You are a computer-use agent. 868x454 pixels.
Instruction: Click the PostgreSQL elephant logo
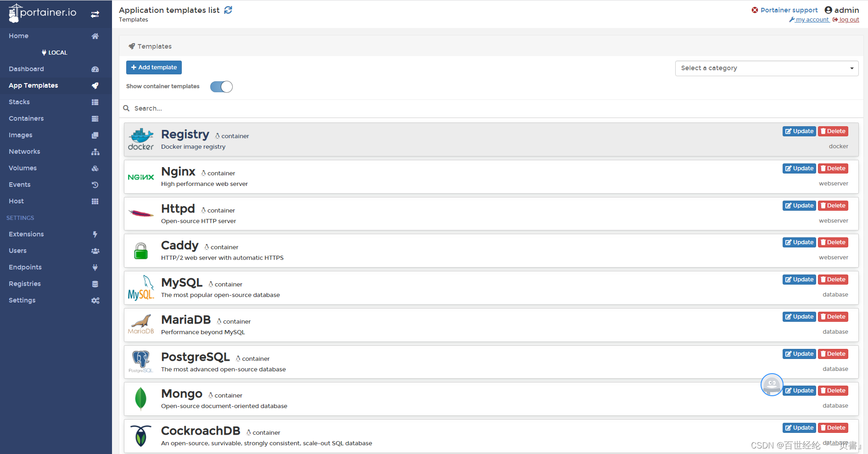pos(141,362)
